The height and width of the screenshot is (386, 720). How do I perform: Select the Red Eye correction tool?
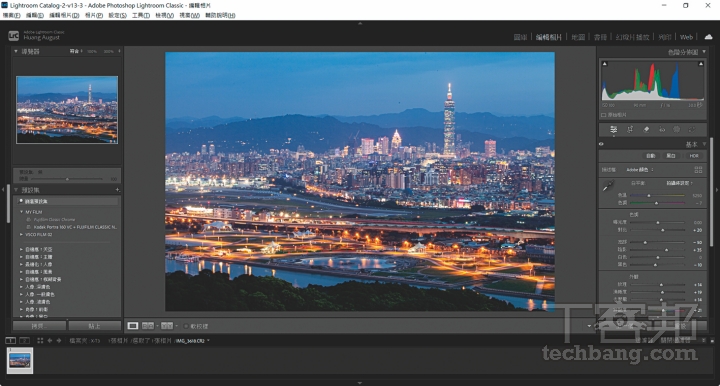click(x=662, y=129)
